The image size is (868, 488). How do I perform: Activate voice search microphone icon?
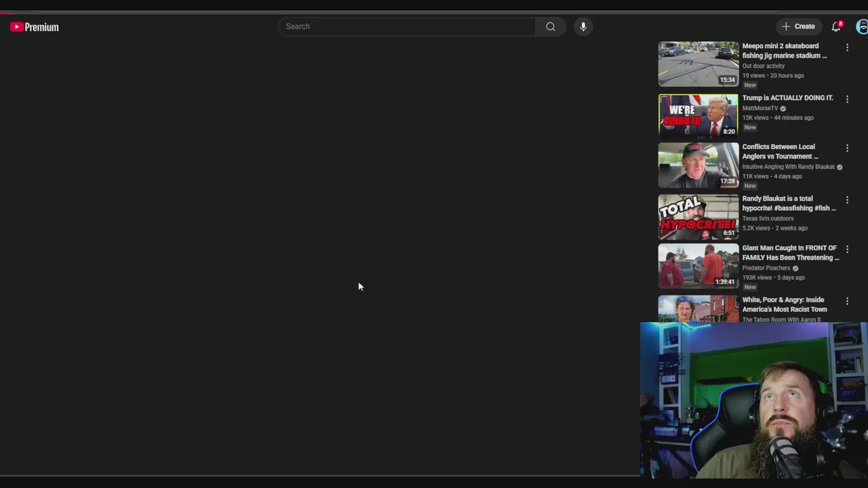click(x=583, y=26)
